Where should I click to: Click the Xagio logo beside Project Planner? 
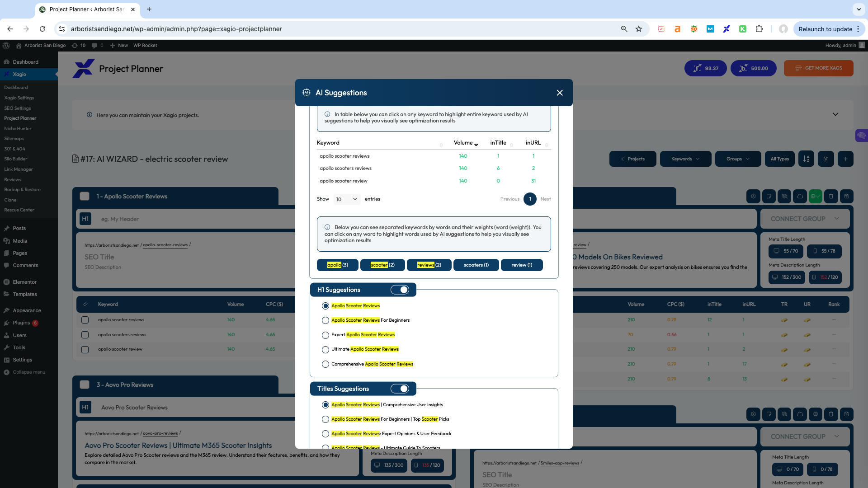coord(84,69)
